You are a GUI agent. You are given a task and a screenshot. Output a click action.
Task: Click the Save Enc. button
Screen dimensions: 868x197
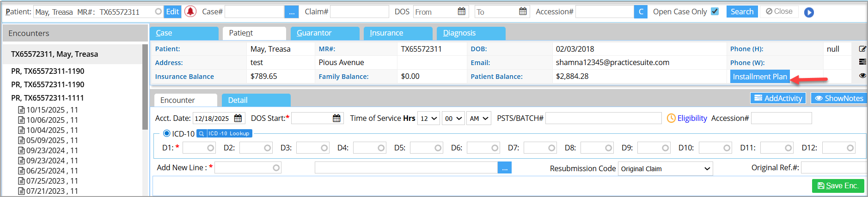click(x=837, y=185)
